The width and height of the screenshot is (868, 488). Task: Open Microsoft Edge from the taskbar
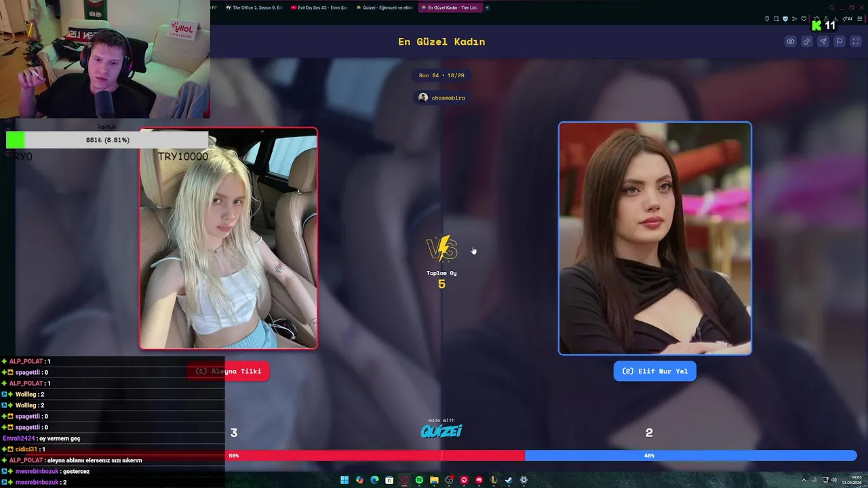374,480
